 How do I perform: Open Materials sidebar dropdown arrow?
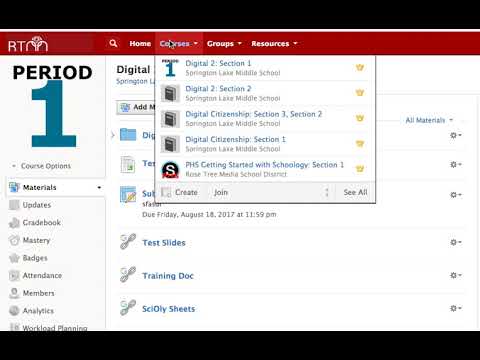point(99,188)
